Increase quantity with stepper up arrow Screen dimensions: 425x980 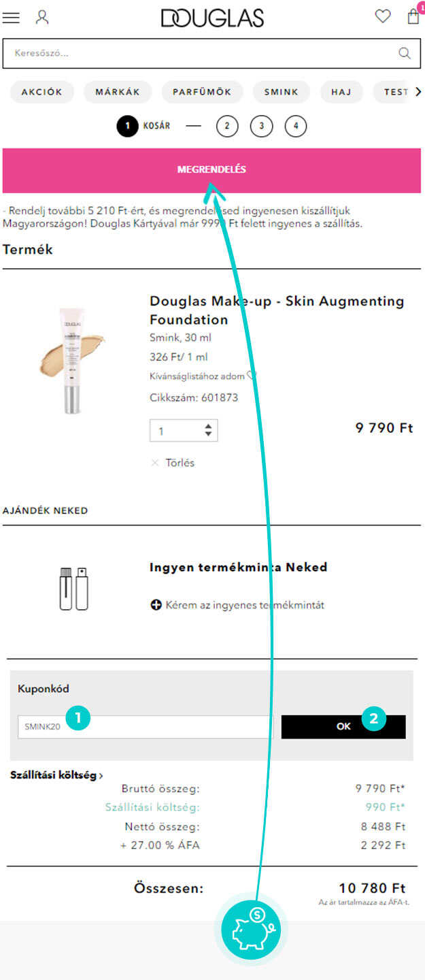point(208,427)
